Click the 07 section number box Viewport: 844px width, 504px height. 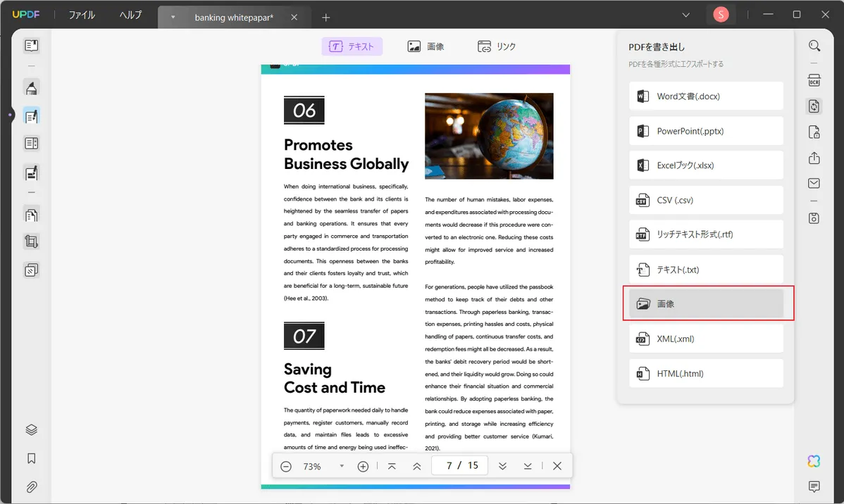[x=304, y=336]
